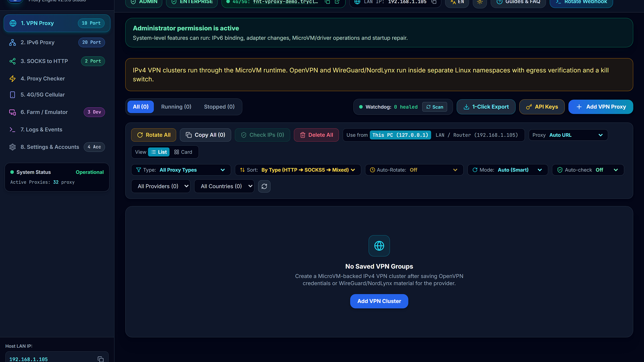The width and height of the screenshot is (644, 362).
Task: Click Rotate All
Action: pos(153,135)
